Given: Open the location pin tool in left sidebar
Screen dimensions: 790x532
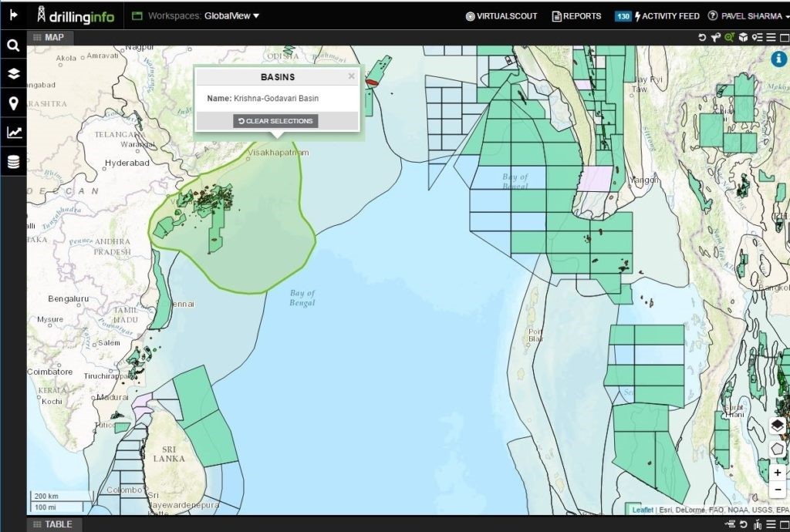Looking at the screenshot, I should point(14,103).
